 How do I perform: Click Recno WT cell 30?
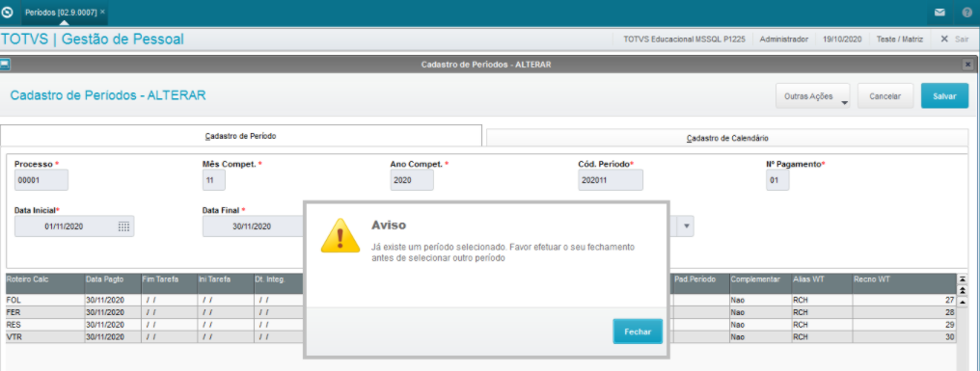[904, 336]
